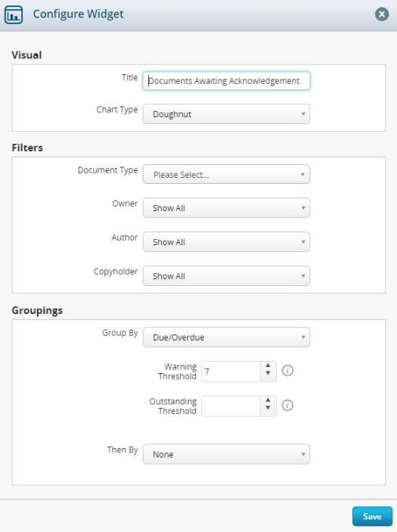Click Warning Threshold info icon

click(x=287, y=371)
